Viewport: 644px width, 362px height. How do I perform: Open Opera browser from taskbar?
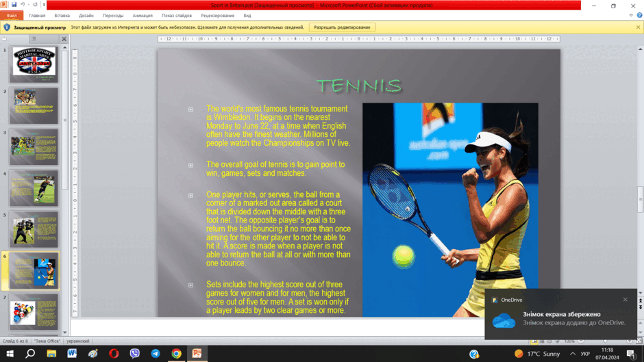click(114, 353)
